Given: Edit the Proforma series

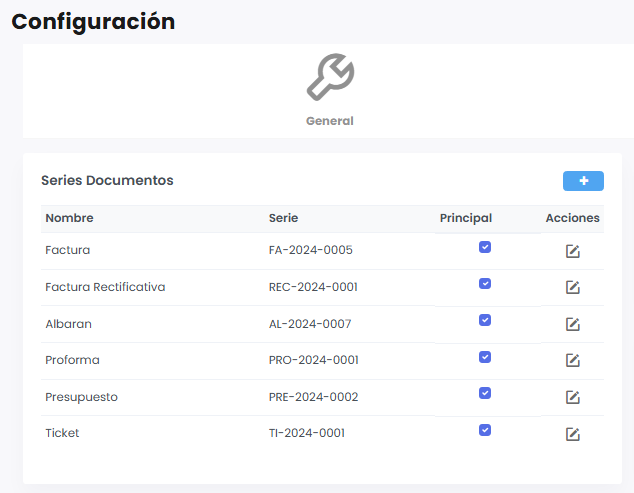Looking at the screenshot, I should [x=573, y=360].
